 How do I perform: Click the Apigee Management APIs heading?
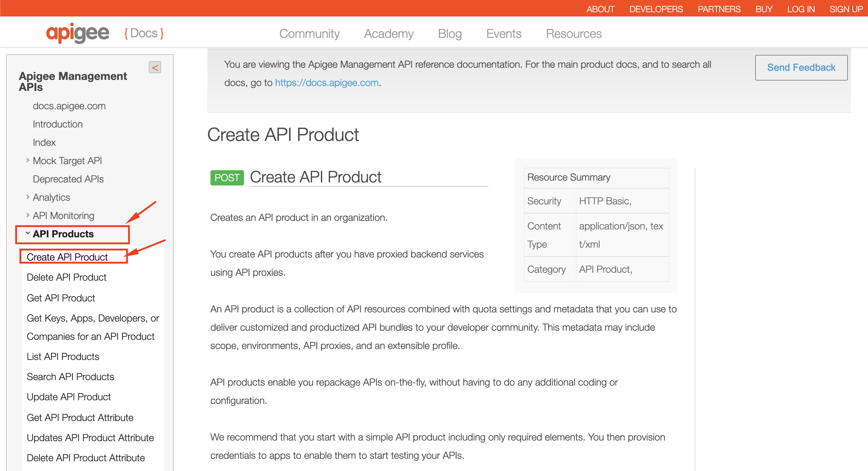point(73,81)
